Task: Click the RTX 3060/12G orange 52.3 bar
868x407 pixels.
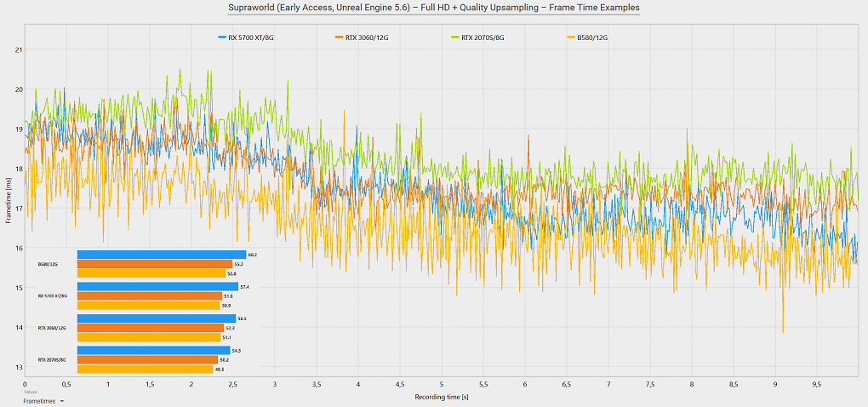Action: pos(151,328)
